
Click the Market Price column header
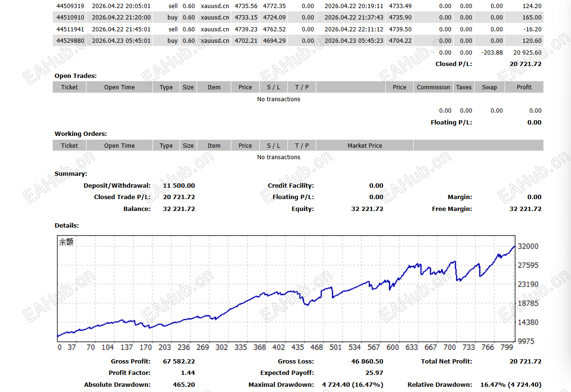pyautogui.click(x=365, y=145)
